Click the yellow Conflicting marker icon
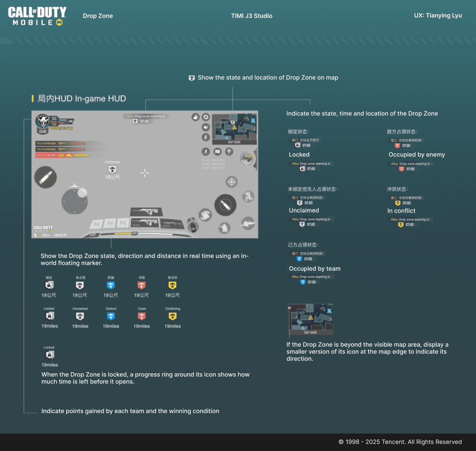The height and width of the screenshot is (451, 476). [173, 316]
